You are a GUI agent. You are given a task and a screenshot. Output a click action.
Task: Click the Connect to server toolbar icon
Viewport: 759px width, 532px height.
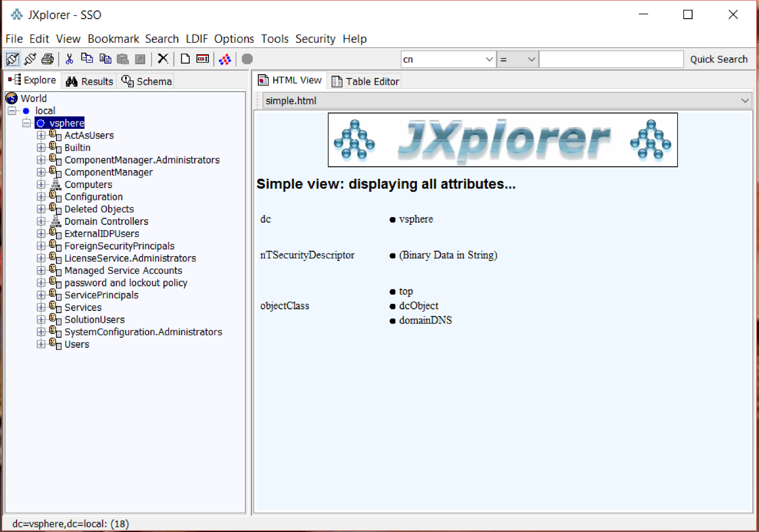12,59
